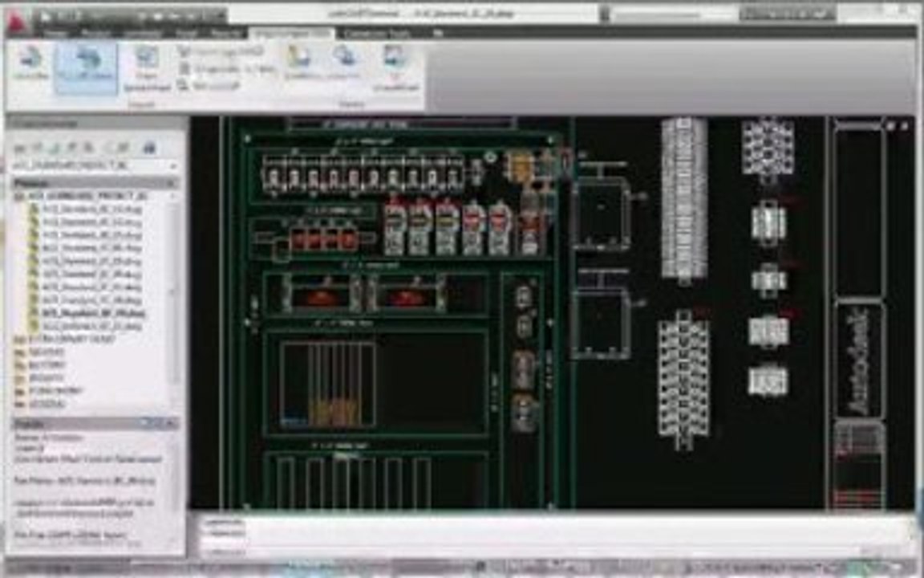The image size is (924, 578).
Task: Switch to the Home ribbon tab
Action: (57, 34)
